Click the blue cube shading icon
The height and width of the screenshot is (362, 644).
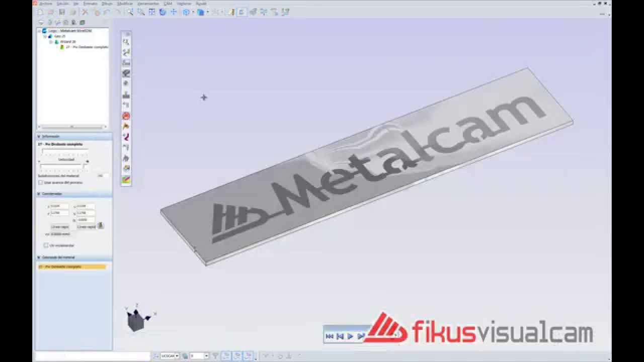(x=200, y=12)
